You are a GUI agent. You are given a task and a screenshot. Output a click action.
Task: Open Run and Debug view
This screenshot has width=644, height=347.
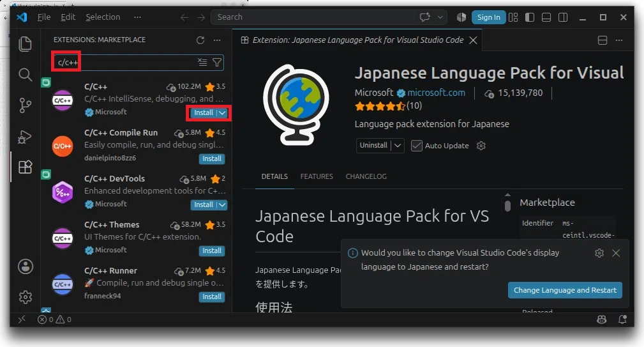(25, 137)
